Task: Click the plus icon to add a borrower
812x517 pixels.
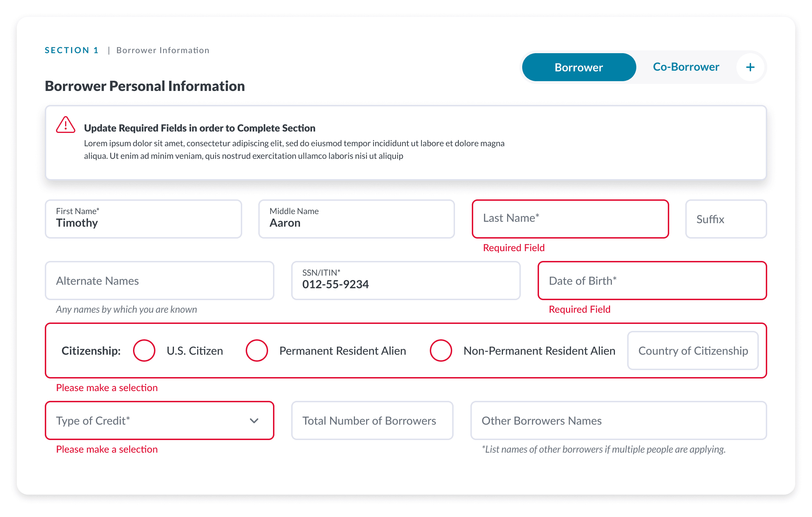Action: (x=750, y=67)
